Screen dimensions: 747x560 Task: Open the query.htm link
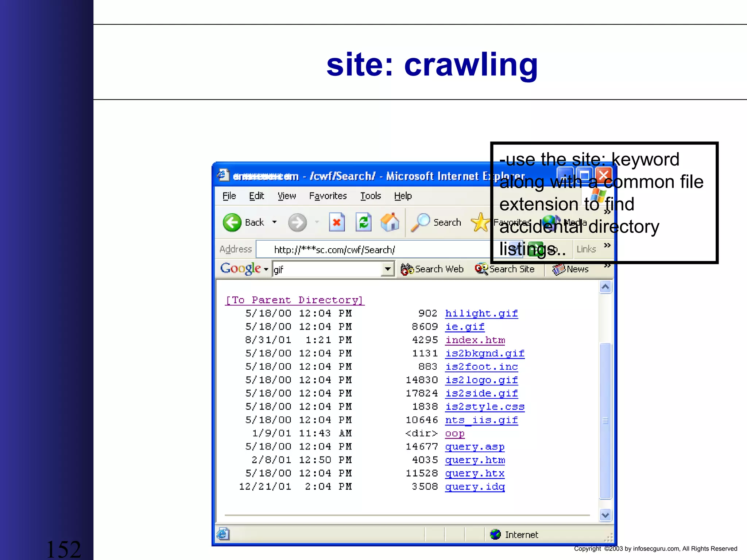(475, 460)
